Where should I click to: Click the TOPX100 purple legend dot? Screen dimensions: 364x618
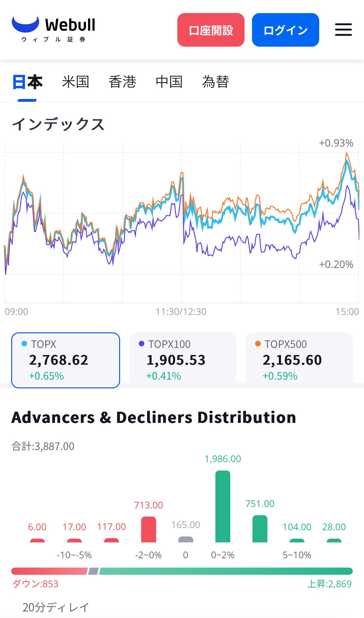point(142,344)
